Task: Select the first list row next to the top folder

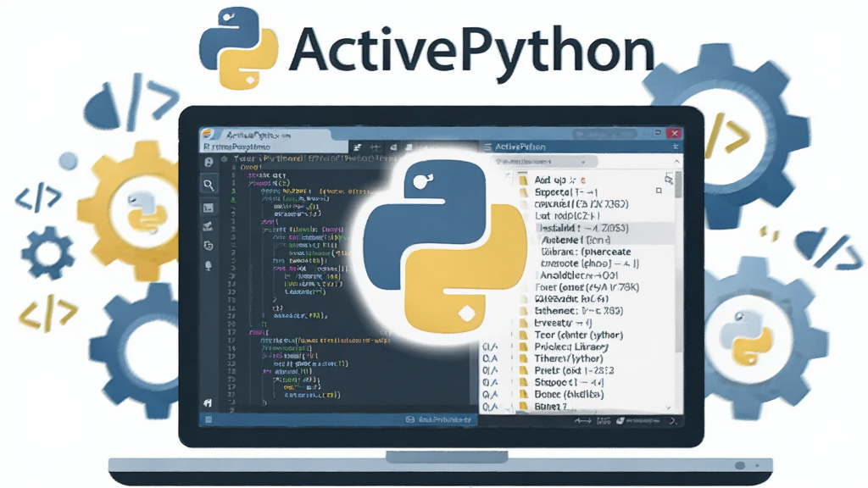Action: [x=559, y=180]
